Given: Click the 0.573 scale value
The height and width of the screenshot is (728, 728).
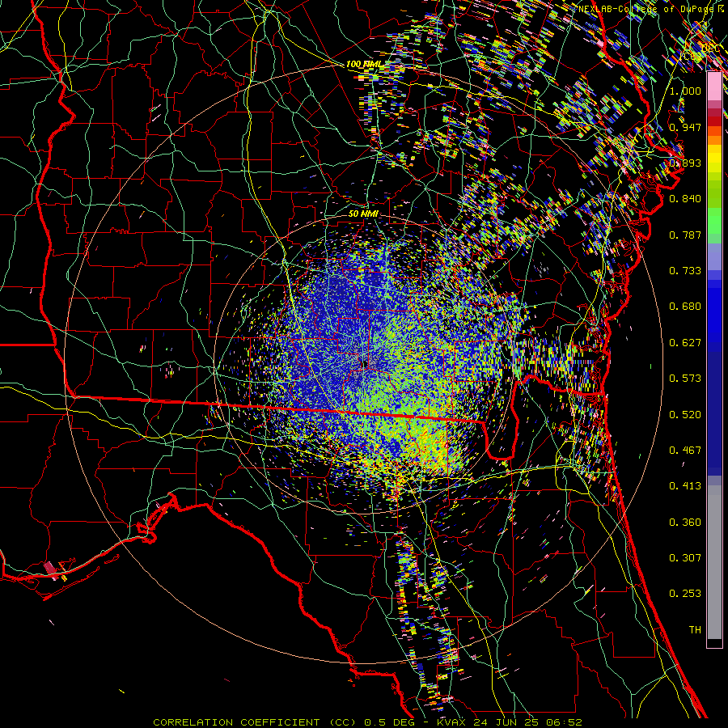Looking at the screenshot, I should 685,379.
